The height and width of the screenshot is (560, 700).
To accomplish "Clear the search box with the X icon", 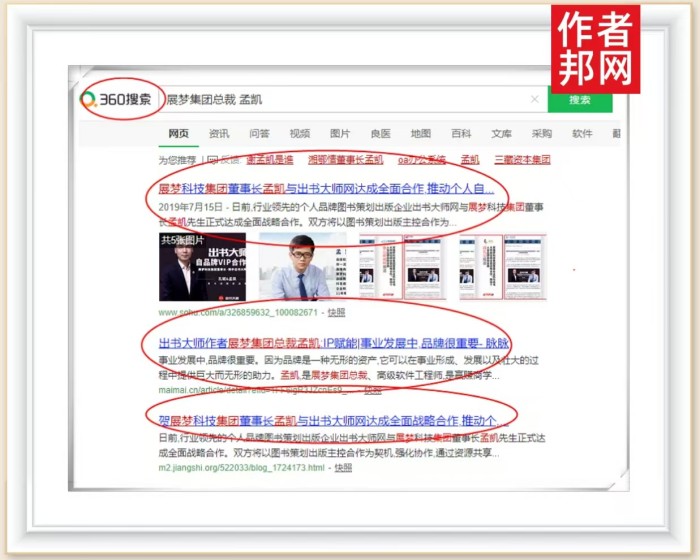I will point(534,100).
